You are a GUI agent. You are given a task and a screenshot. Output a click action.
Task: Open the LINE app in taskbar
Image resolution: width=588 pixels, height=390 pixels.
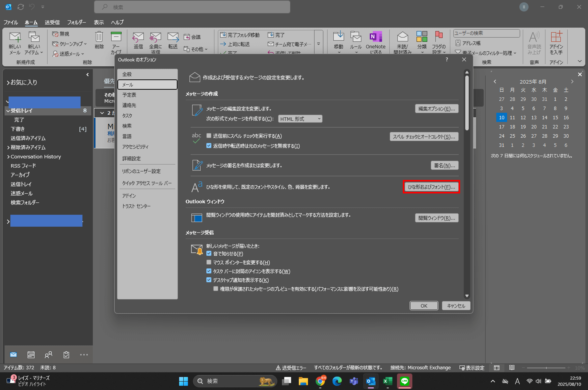click(404, 381)
